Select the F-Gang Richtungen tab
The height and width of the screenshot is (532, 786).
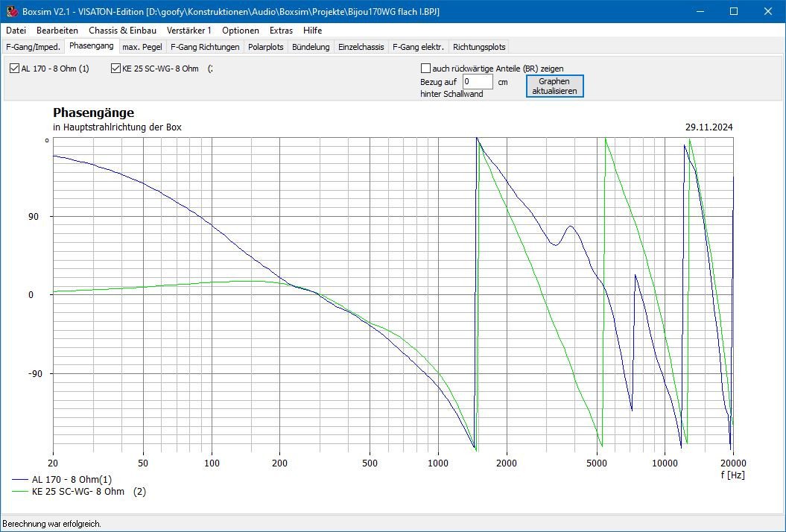click(205, 47)
